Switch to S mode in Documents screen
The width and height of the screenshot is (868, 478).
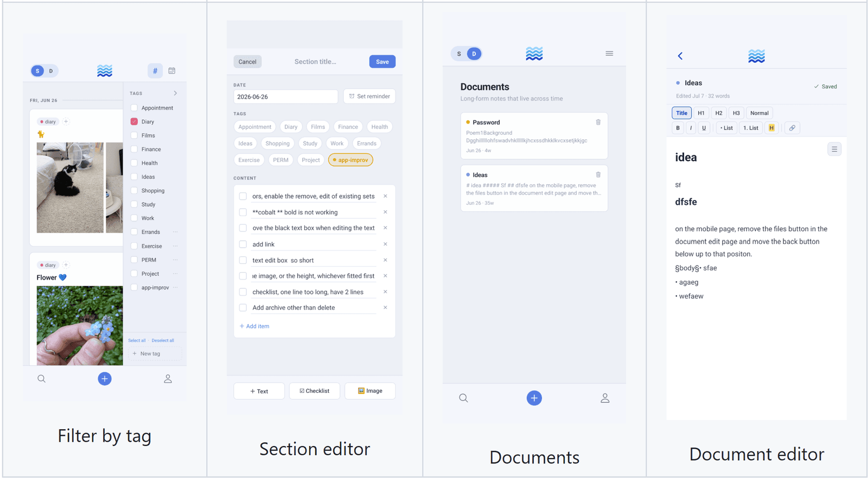pyautogui.click(x=459, y=54)
